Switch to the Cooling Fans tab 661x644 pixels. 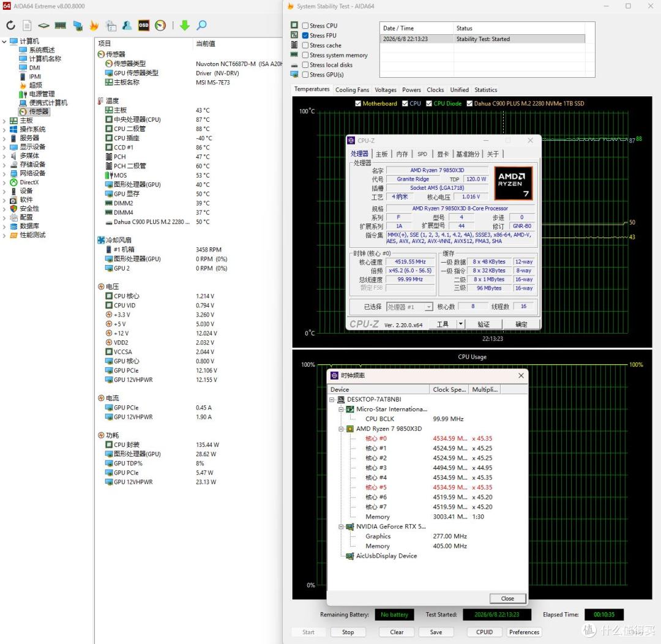coord(352,90)
